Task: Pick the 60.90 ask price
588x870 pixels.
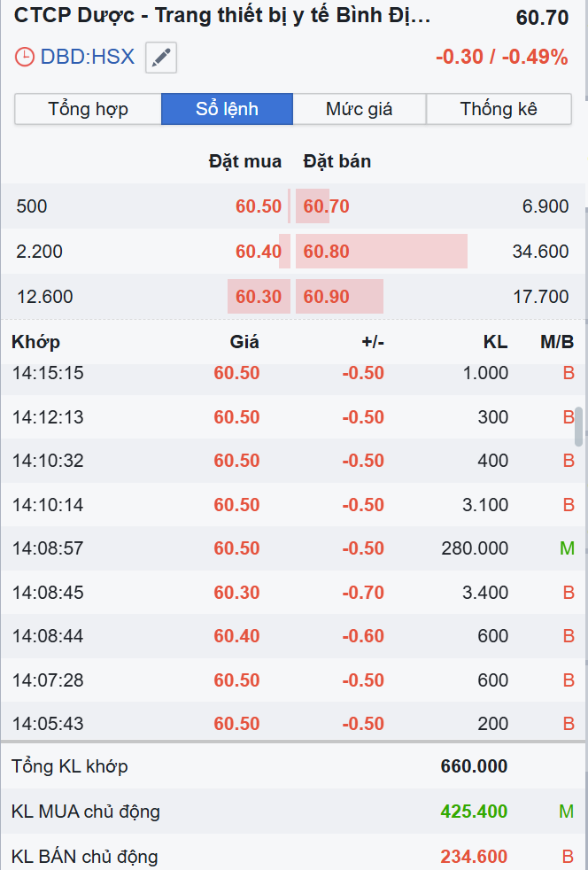Action: [327, 297]
